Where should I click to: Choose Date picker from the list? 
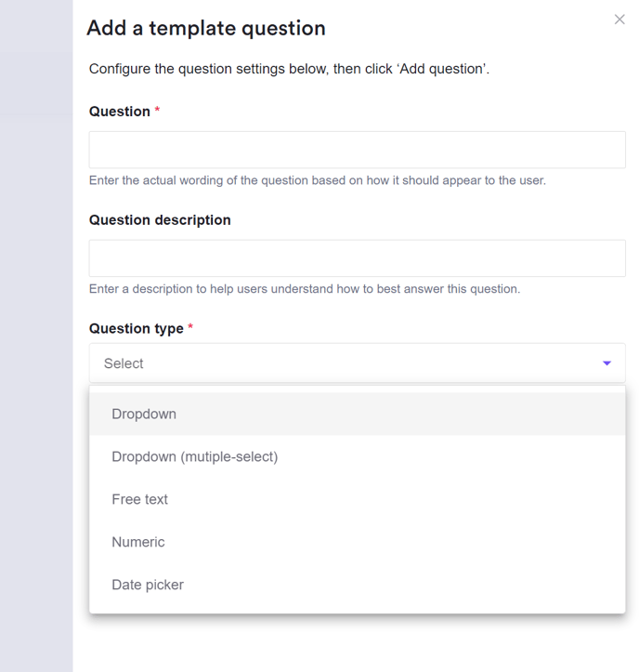click(148, 586)
